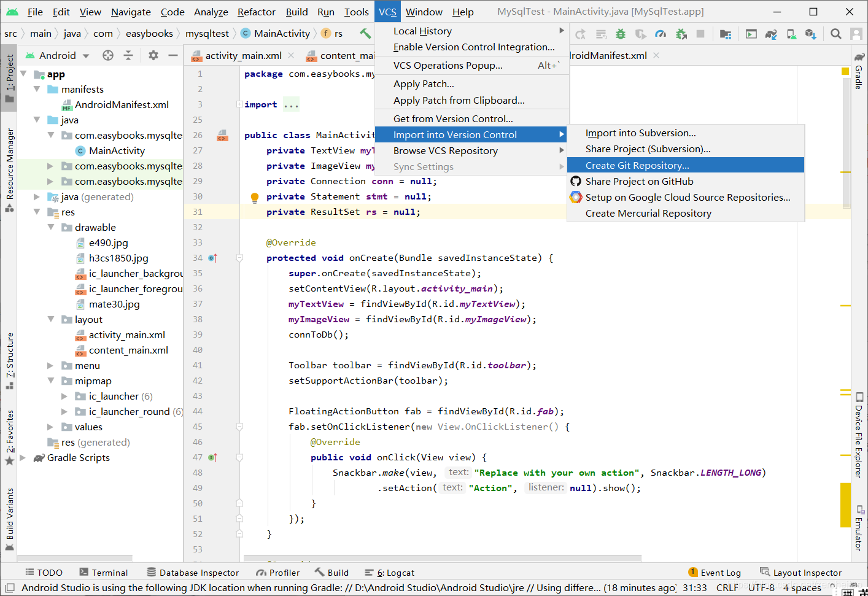Click the Search Everywhere magnifier icon

click(x=835, y=34)
